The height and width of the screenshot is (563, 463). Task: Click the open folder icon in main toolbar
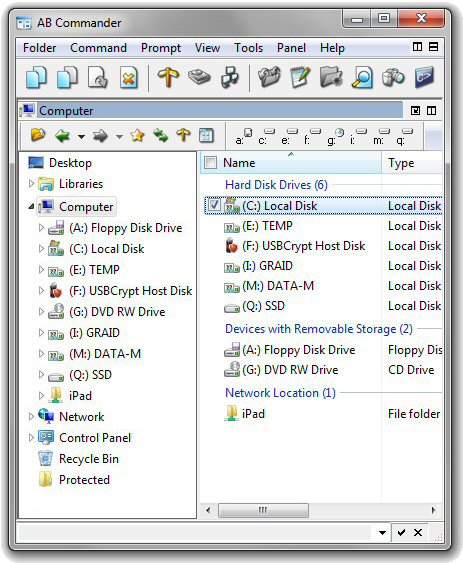tap(269, 77)
